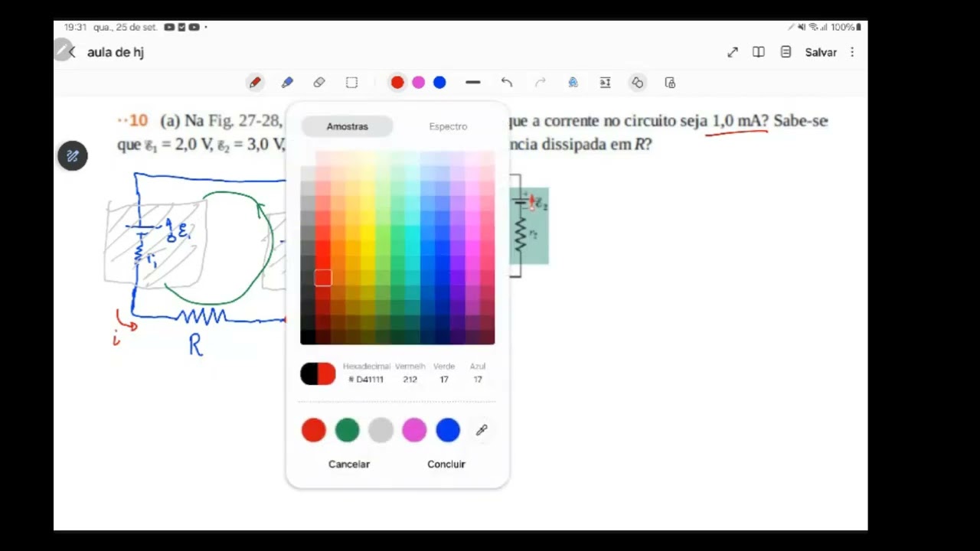The height and width of the screenshot is (551, 980).
Task: Open the pen thickness line option
Action: [473, 83]
